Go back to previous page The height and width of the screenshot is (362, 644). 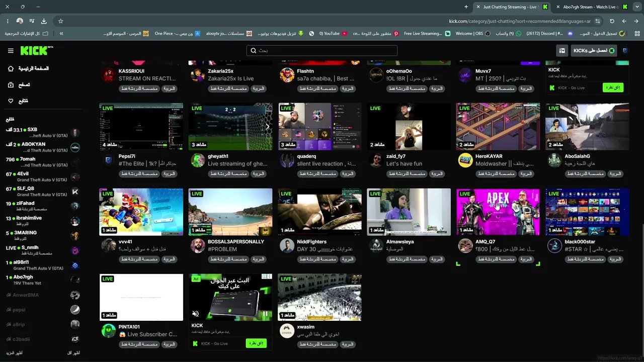[636, 21]
